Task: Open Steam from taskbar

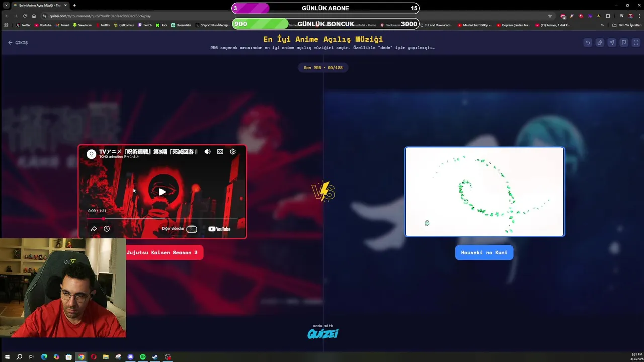Action: coord(155,357)
